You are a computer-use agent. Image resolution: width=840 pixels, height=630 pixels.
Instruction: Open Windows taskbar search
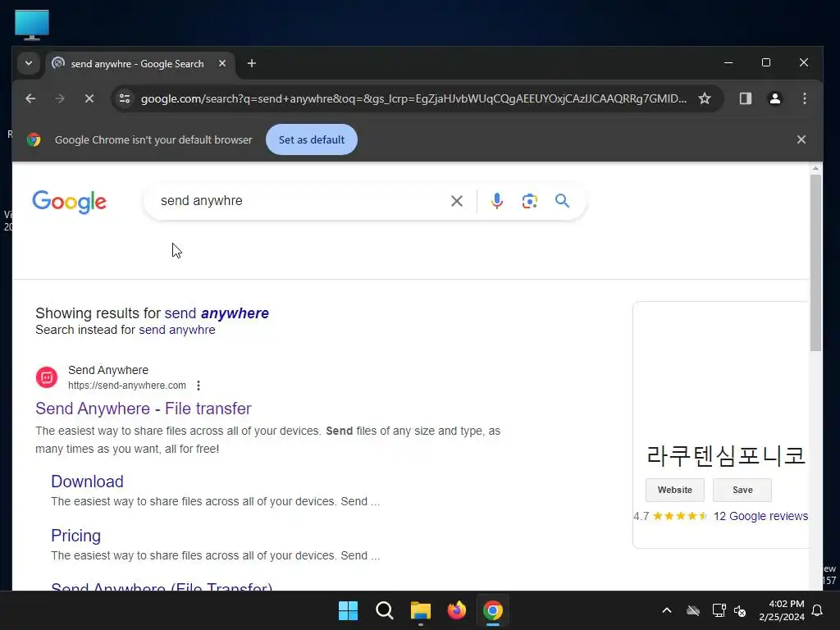coord(384,610)
